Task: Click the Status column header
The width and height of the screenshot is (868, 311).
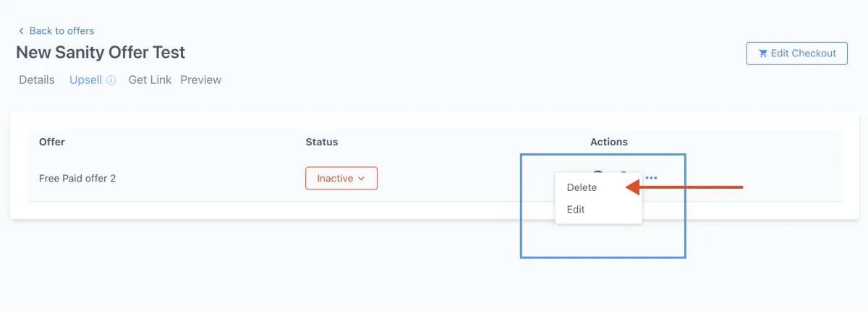Action: point(322,142)
